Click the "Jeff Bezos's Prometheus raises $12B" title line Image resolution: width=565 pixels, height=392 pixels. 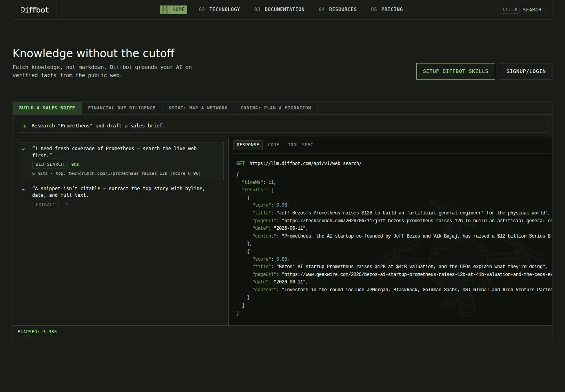coord(401,213)
